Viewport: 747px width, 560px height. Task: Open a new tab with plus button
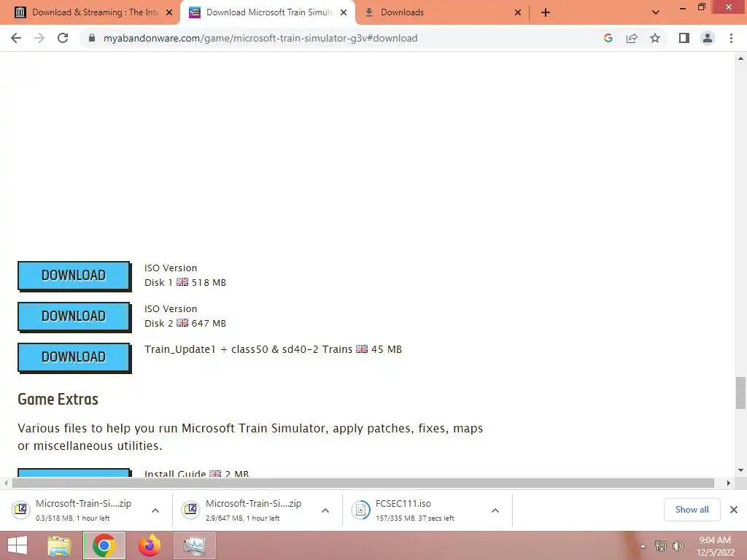coord(546,12)
